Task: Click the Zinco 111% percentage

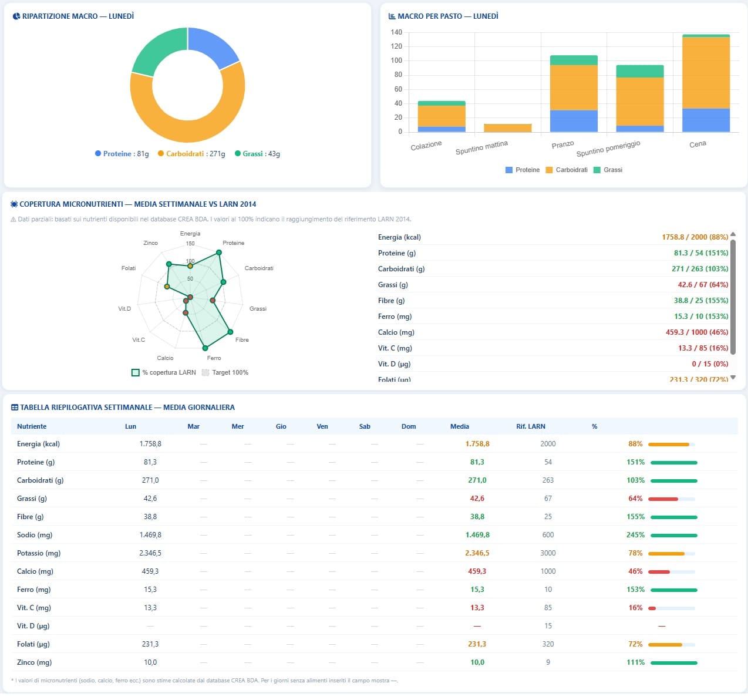Action: [x=635, y=662]
